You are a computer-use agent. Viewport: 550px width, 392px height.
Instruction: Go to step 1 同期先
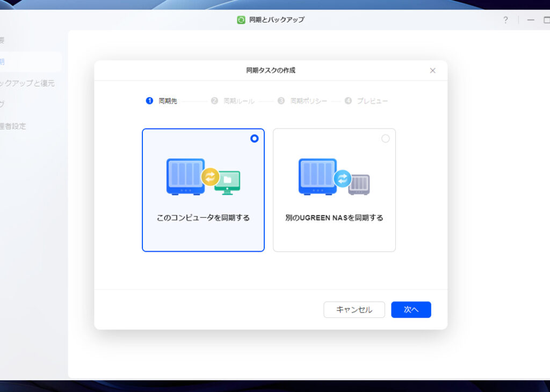[161, 101]
